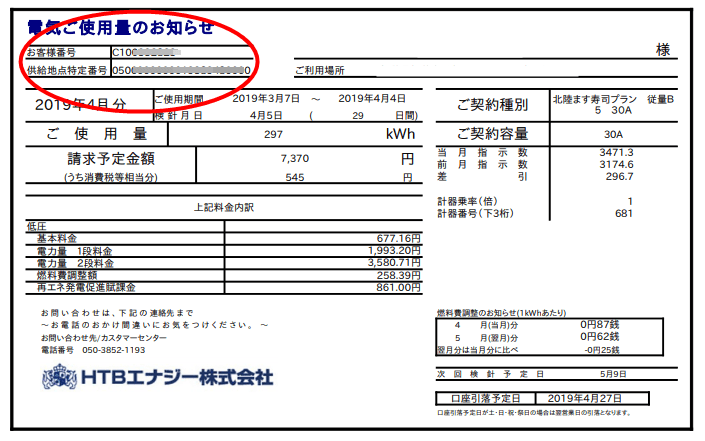Image resolution: width=705 pixels, height=441 pixels.
Task: Select previous reading 3174.6
Action: pos(616,165)
